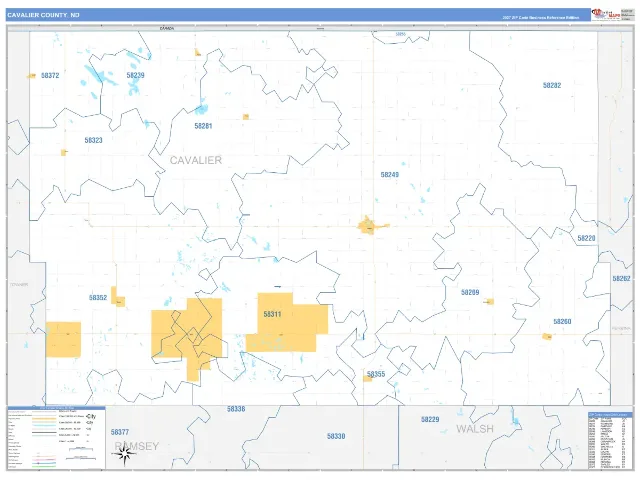Click ZIP label 58282
Viewport: 640px width, 480px height.
pos(552,85)
